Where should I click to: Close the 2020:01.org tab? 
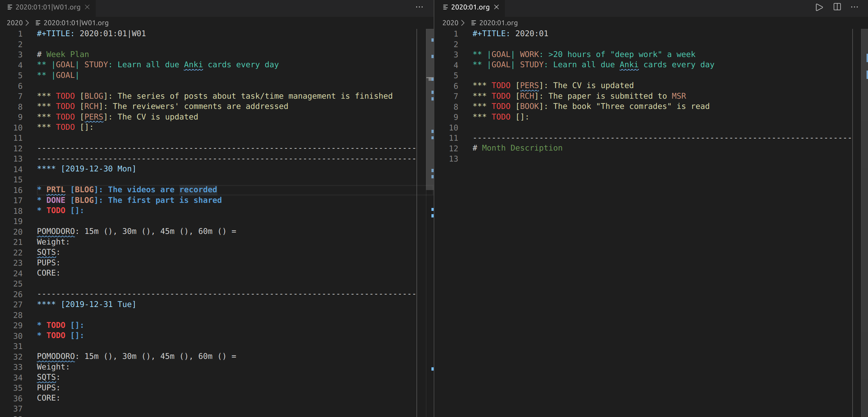pos(496,7)
